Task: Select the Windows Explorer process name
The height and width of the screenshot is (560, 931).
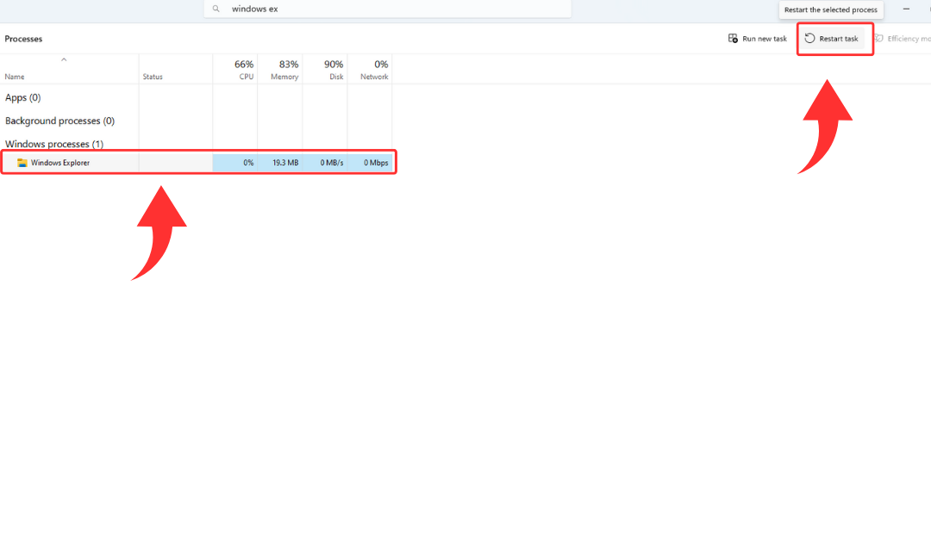Action: [x=60, y=163]
